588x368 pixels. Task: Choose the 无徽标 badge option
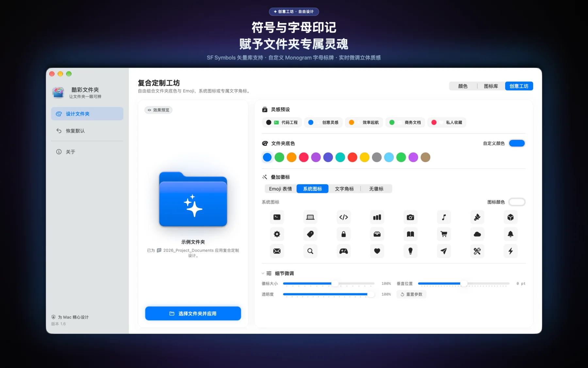pos(376,189)
